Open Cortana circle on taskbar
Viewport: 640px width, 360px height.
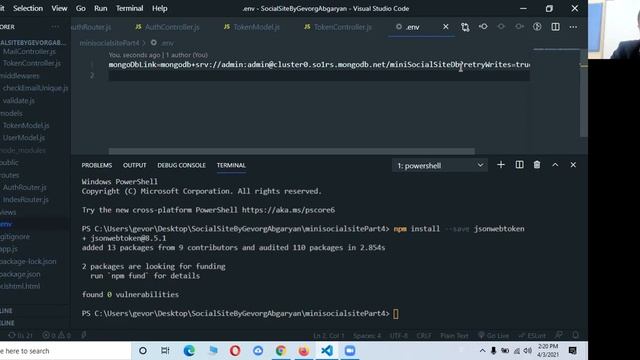(143, 351)
